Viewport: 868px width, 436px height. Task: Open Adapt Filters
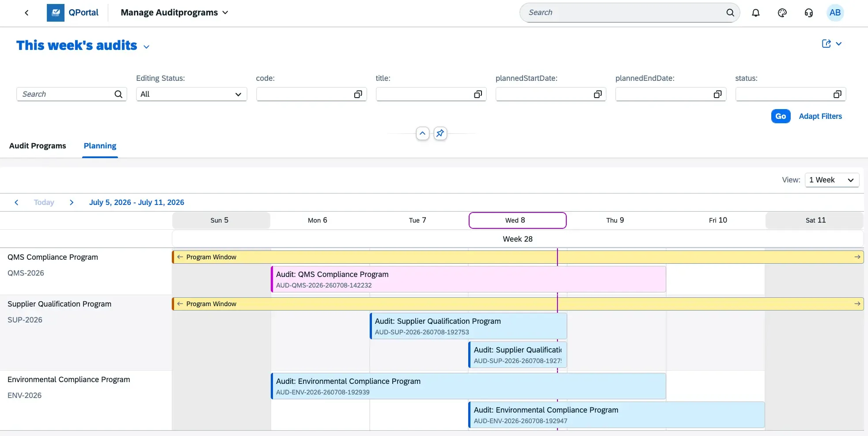click(x=820, y=116)
